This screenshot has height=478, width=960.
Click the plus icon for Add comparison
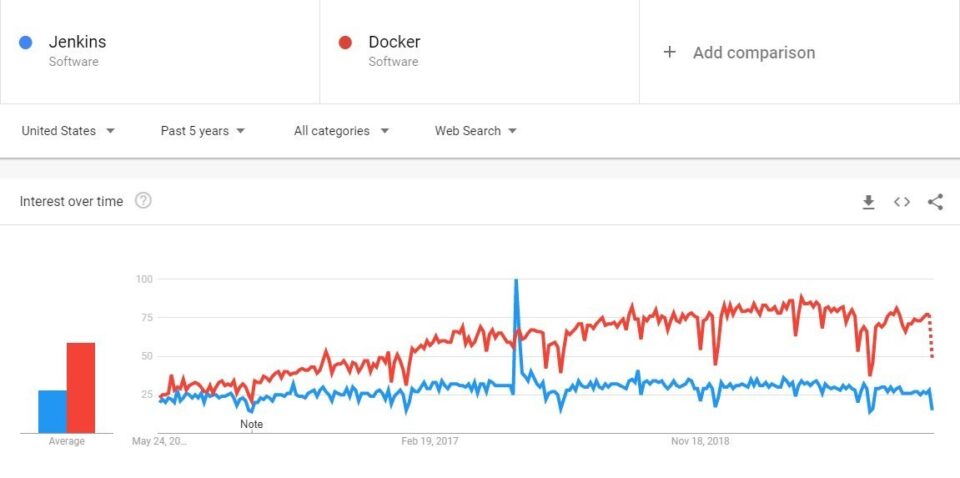pyautogui.click(x=669, y=52)
